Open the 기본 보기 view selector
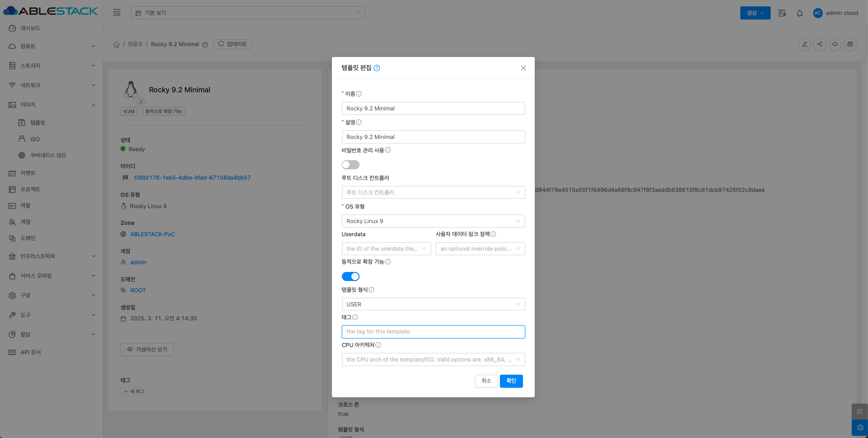868x438 pixels. click(248, 13)
